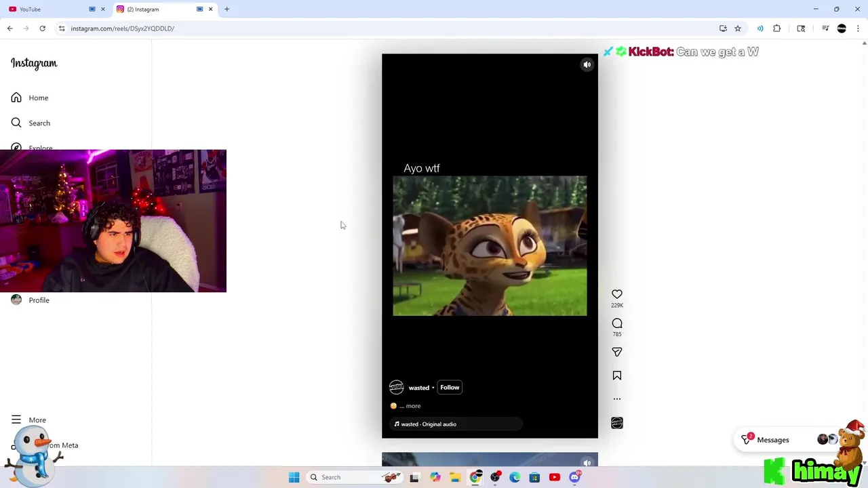Open Discord from the taskbar
Image resolution: width=868 pixels, height=488 pixels.
[x=574, y=477]
